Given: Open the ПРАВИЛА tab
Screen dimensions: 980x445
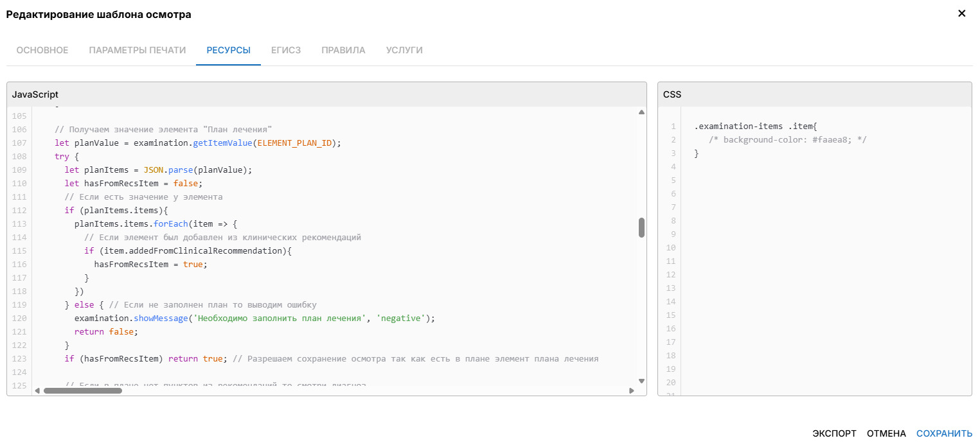Looking at the screenshot, I should 343,50.
